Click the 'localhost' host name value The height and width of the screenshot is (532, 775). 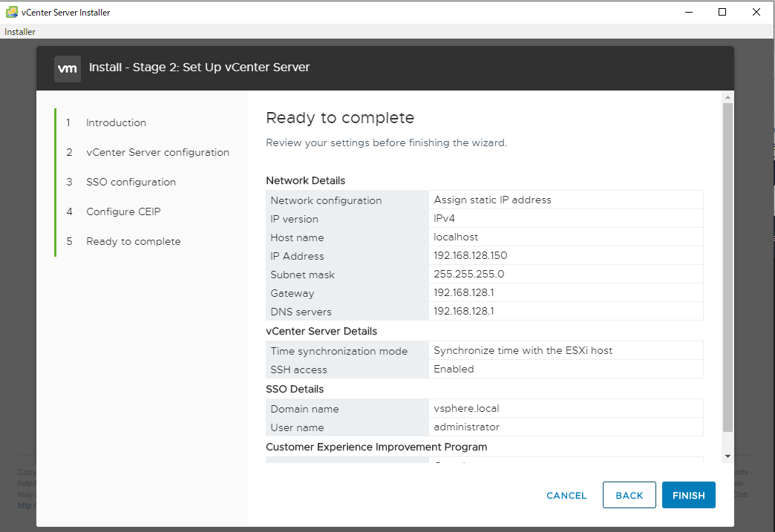pyautogui.click(x=456, y=237)
